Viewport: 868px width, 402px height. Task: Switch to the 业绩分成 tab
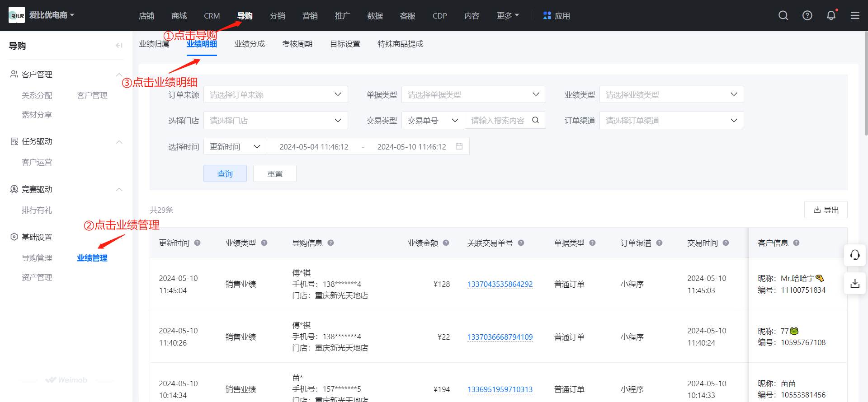click(x=250, y=44)
